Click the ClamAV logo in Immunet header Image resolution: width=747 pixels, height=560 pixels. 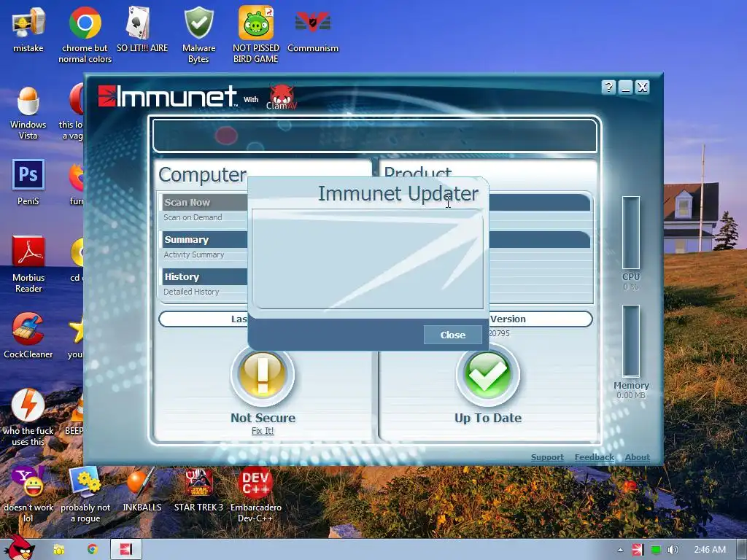(x=282, y=97)
